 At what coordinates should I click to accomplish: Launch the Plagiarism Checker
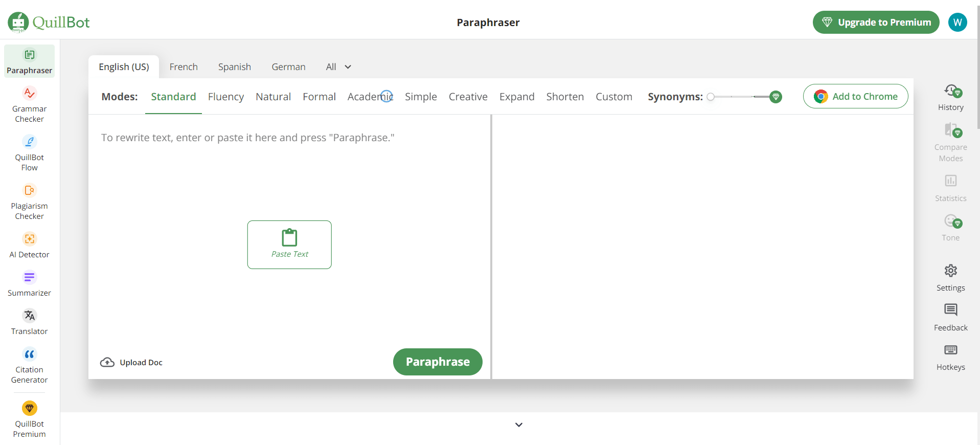(x=29, y=202)
